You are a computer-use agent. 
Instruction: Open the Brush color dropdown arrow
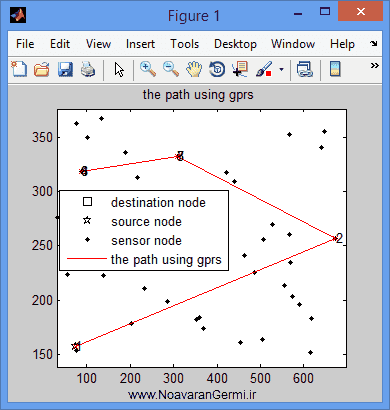coord(282,70)
